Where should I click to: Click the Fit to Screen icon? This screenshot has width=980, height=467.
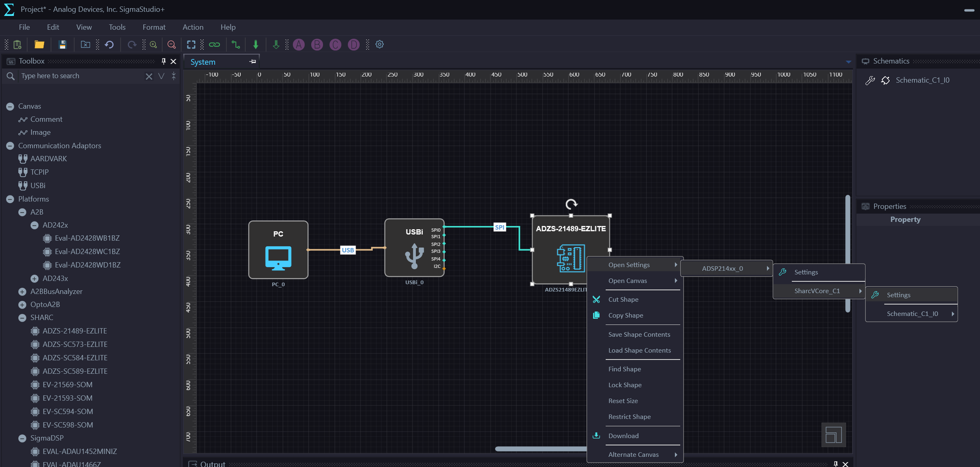pyautogui.click(x=191, y=44)
